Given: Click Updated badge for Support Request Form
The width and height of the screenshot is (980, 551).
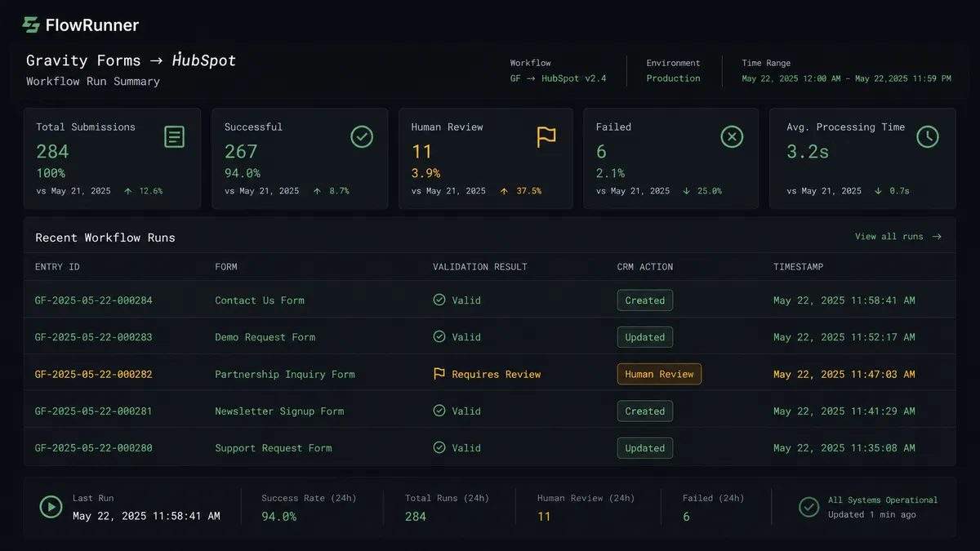Looking at the screenshot, I should pos(645,448).
